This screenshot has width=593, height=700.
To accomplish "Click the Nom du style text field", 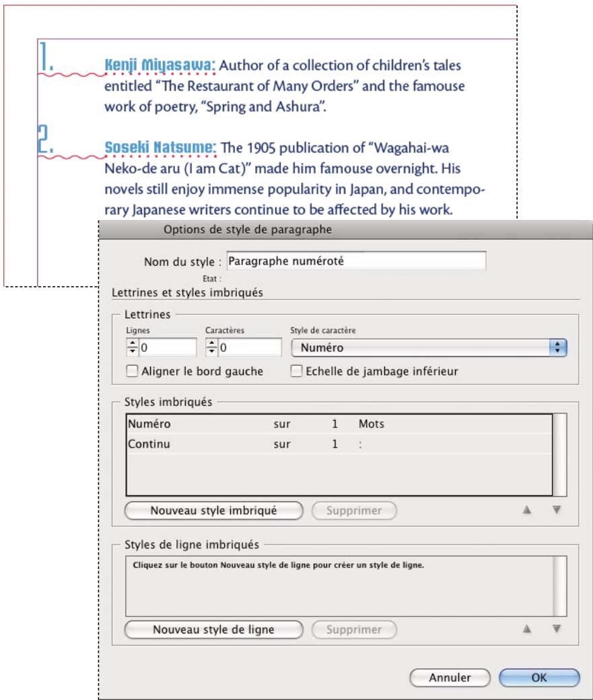I will coord(356,260).
